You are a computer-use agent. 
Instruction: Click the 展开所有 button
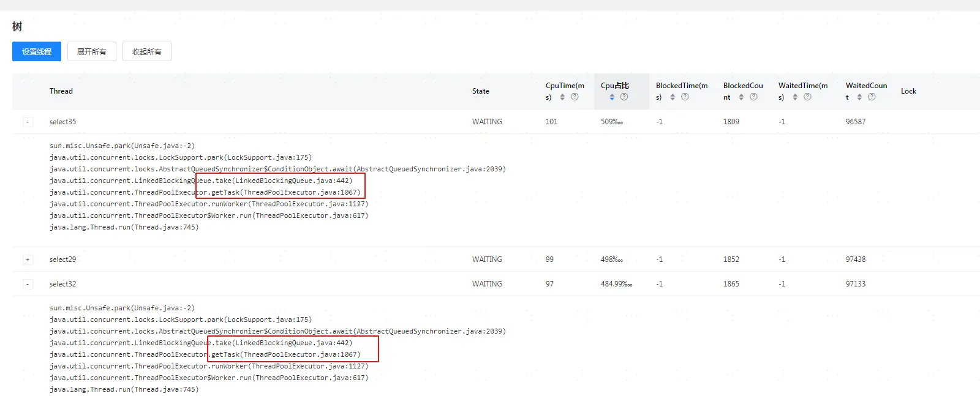pos(92,51)
